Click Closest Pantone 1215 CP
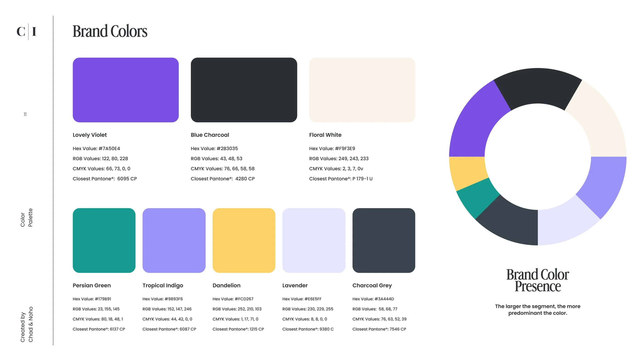Screen dimensions: 644x362 click(238, 329)
